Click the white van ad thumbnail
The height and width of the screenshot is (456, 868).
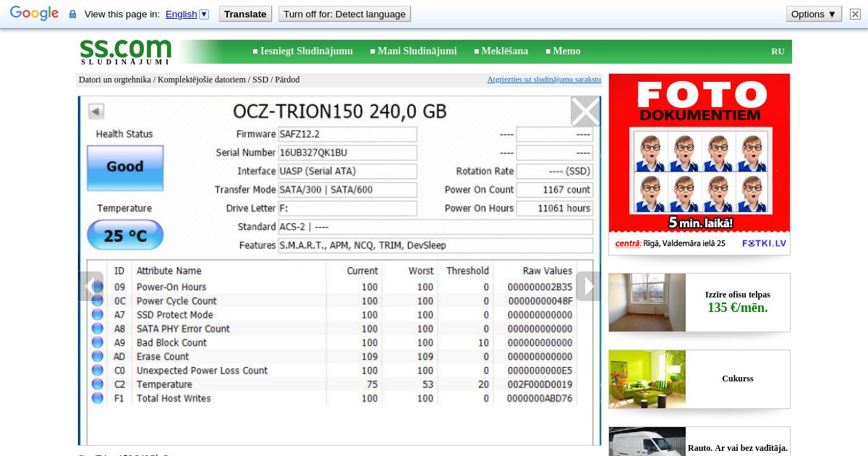tap(647, 442)
